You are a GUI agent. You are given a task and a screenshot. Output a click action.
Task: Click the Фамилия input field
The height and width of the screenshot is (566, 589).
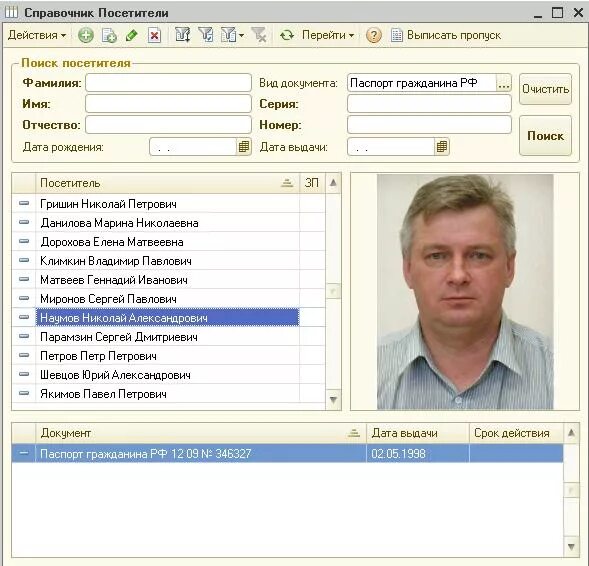168,83
